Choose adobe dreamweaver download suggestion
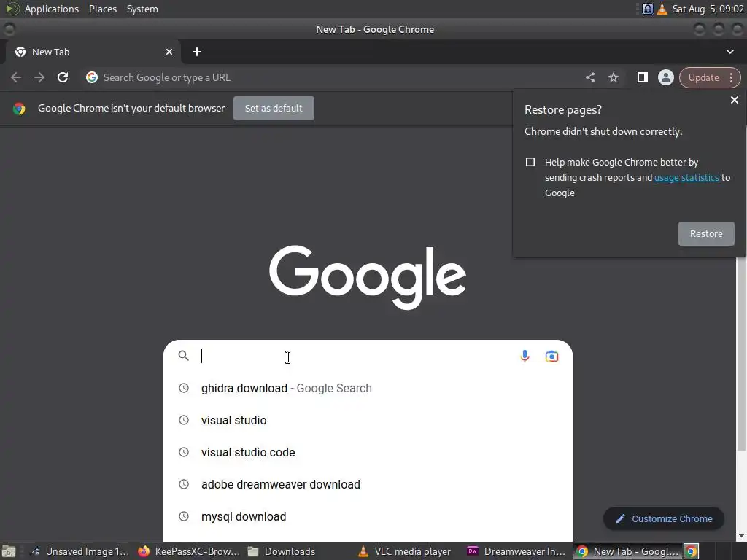This screenshot has height=560, width=747. (x=368, y=484)
